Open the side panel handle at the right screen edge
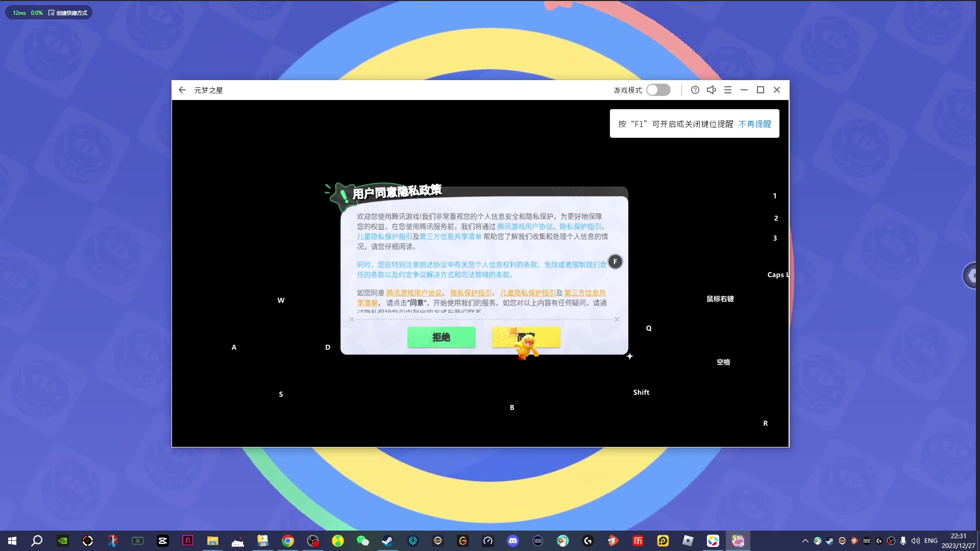 tap(971, 275)
